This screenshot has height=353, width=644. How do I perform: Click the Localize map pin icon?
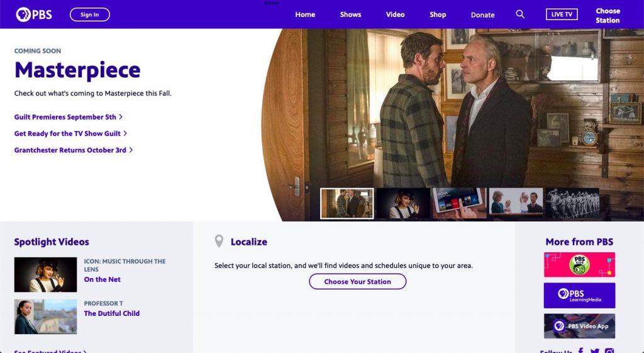point(219,241)
